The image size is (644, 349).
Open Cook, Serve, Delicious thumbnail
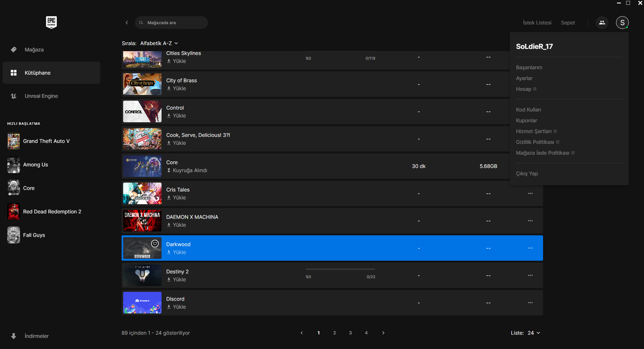point(142,139)
